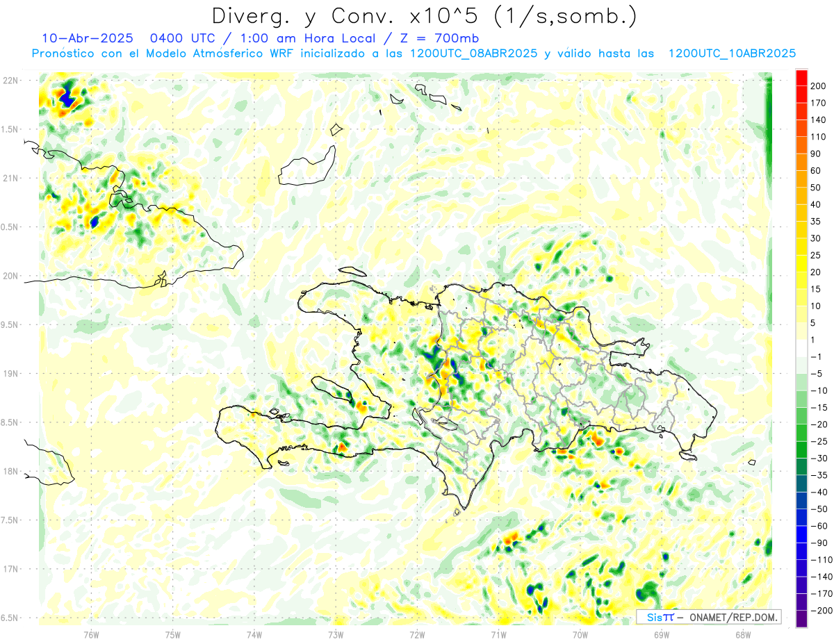Click the '68W' longitude label
Screen dimensions: 834x644
[743, 634]
